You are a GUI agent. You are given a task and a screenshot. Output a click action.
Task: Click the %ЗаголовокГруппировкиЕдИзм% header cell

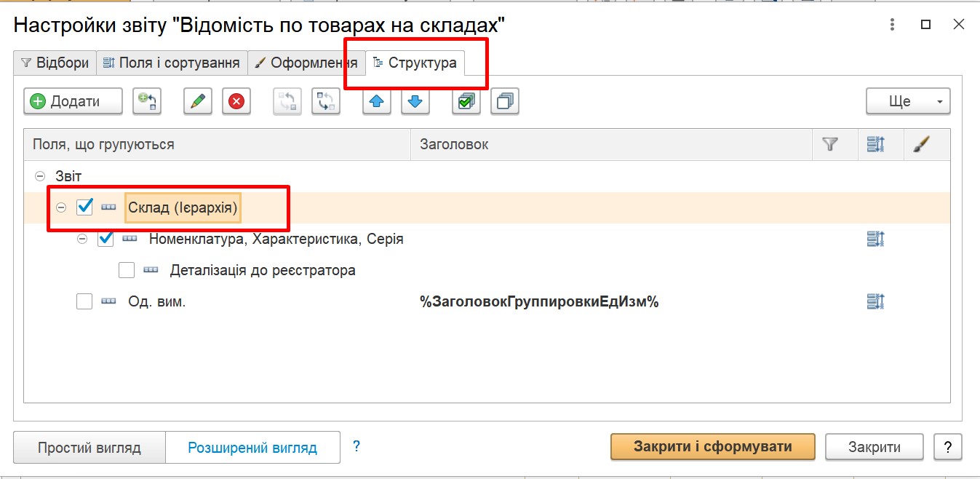tap(539, 301)
